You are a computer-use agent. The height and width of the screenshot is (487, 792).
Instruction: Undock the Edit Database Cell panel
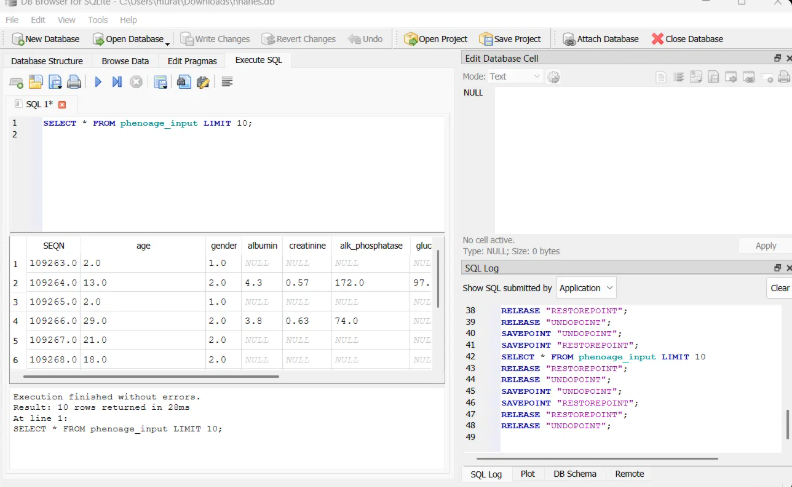pos(778,58)
